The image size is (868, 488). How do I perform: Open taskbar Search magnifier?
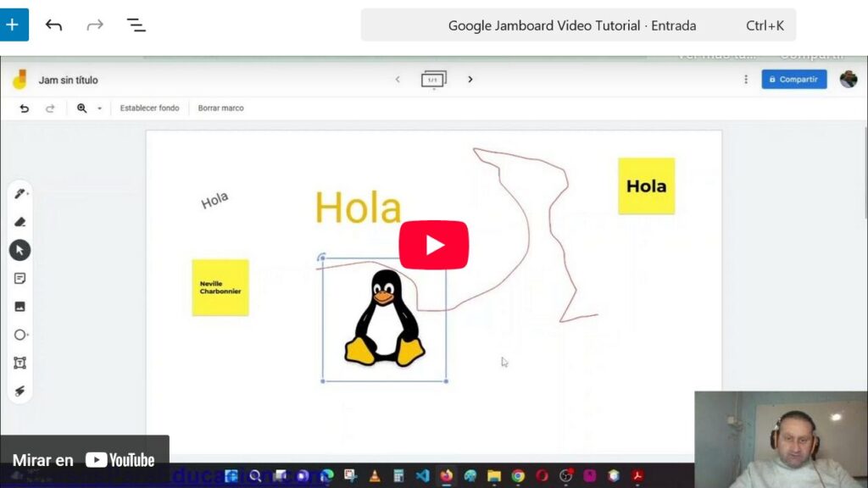[x=255, y=476]
